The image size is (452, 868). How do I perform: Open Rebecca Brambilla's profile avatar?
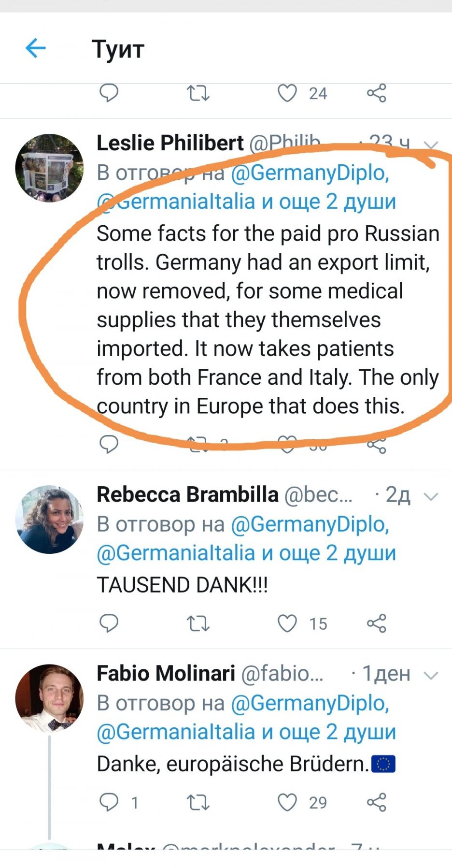[49, 520]
